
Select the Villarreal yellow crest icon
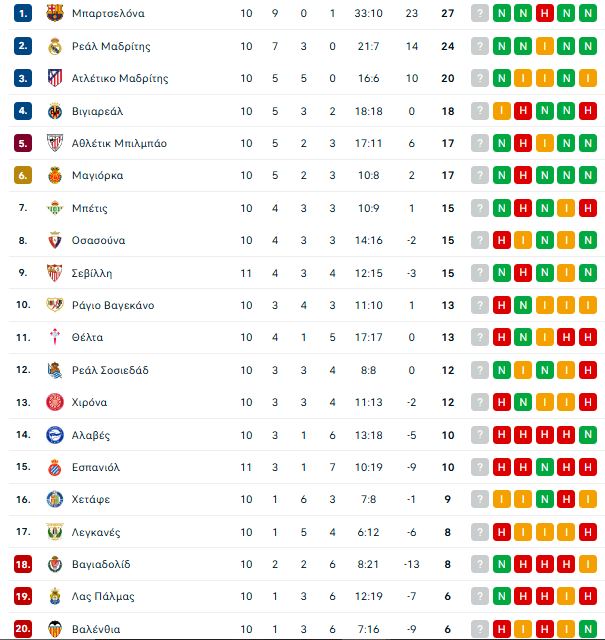[55, 111]
